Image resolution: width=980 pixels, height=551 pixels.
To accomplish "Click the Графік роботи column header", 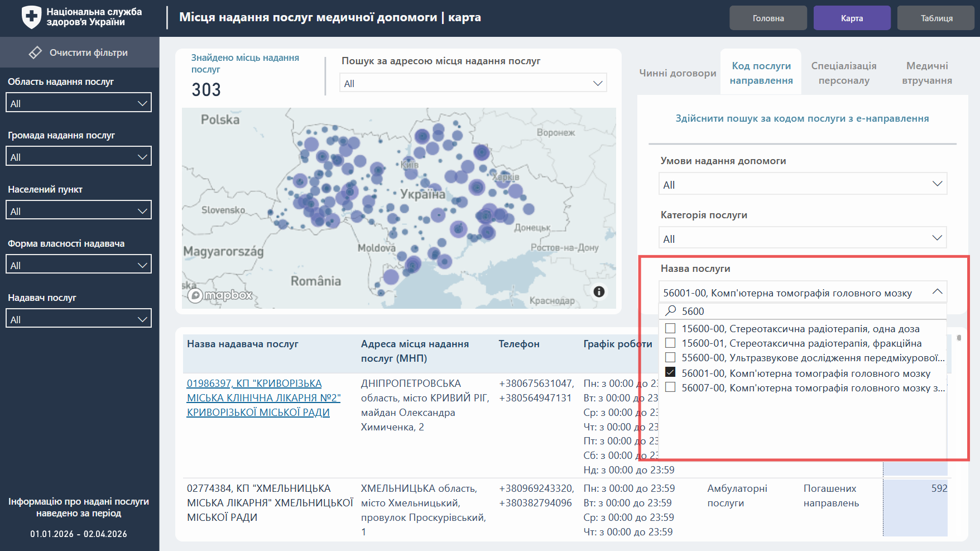I will pyautogui.click(x=617, y=344).
